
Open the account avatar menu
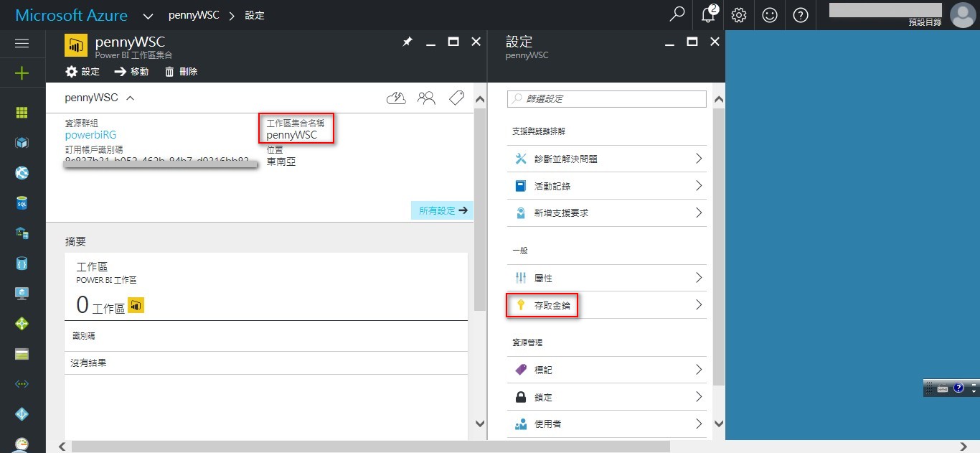(961, 15)
